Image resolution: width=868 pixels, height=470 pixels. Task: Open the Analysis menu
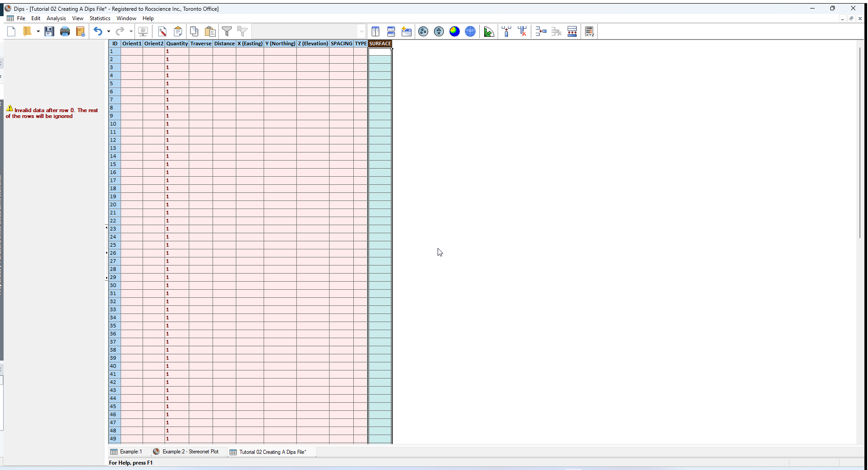click(x=56, y=18)
